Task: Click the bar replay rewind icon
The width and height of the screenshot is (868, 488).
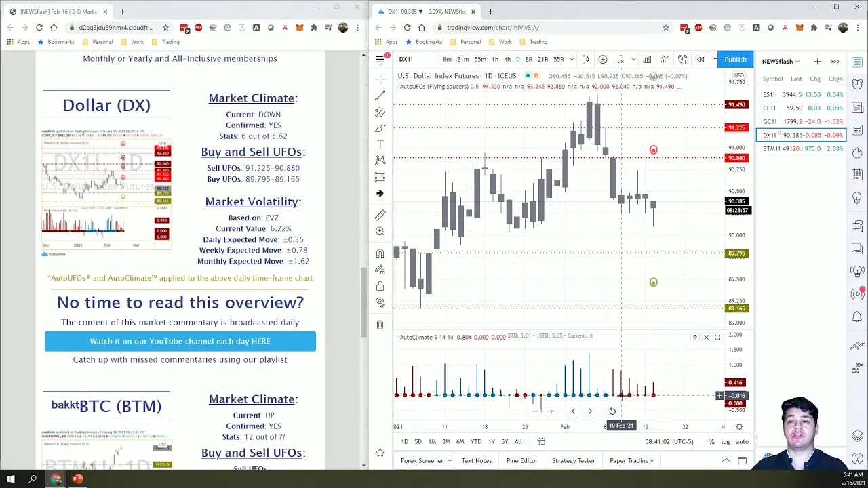Action: tap(701, 59)
